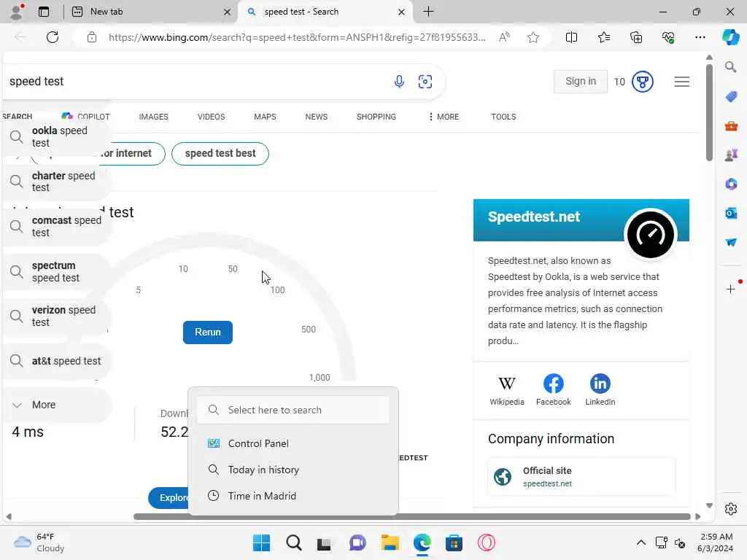Open sidebar Outlook icon
Viewport: 747px width, 560px height.
731,213
